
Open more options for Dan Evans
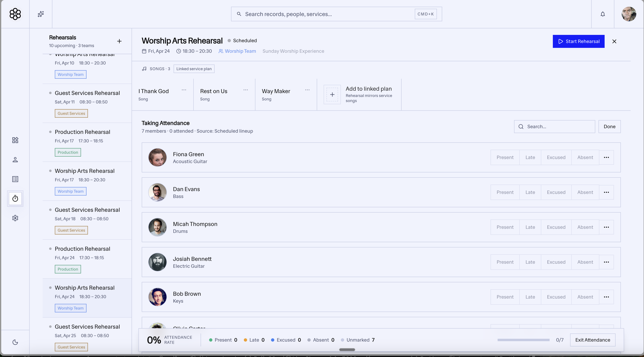tap(606, 192)
